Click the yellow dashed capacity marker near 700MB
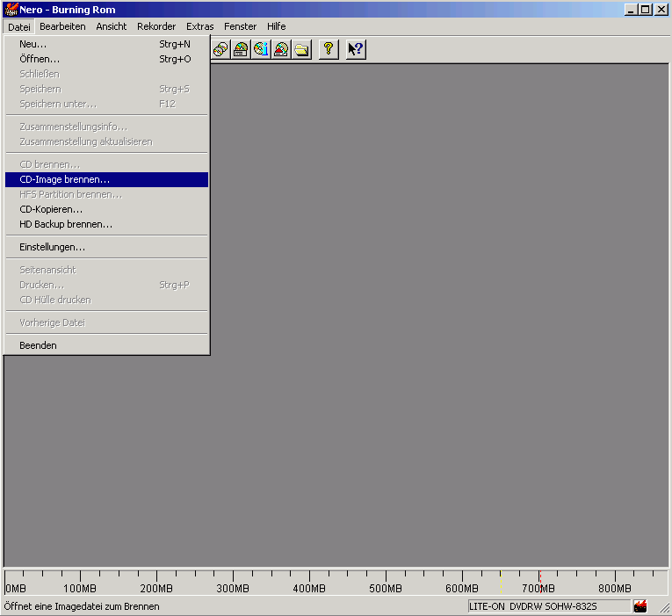The height and width of the screenshot is (616, 672). click(501, 583)
